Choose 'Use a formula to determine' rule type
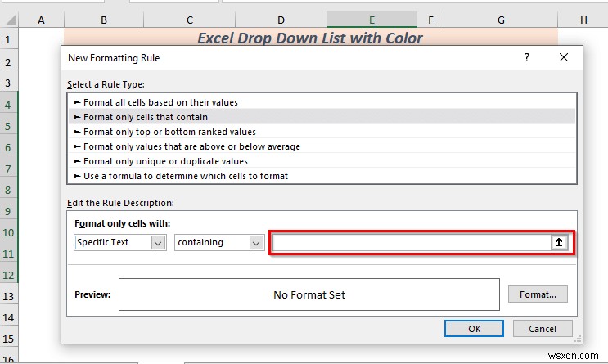 click(x=180, y=176)
